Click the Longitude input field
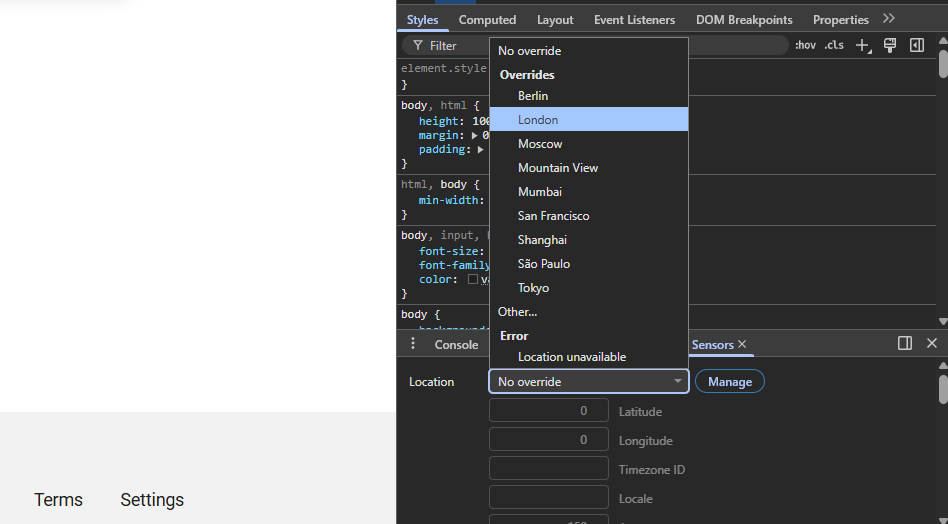Image resolution: width=948 pixels, height=524 pixels. 549,439
